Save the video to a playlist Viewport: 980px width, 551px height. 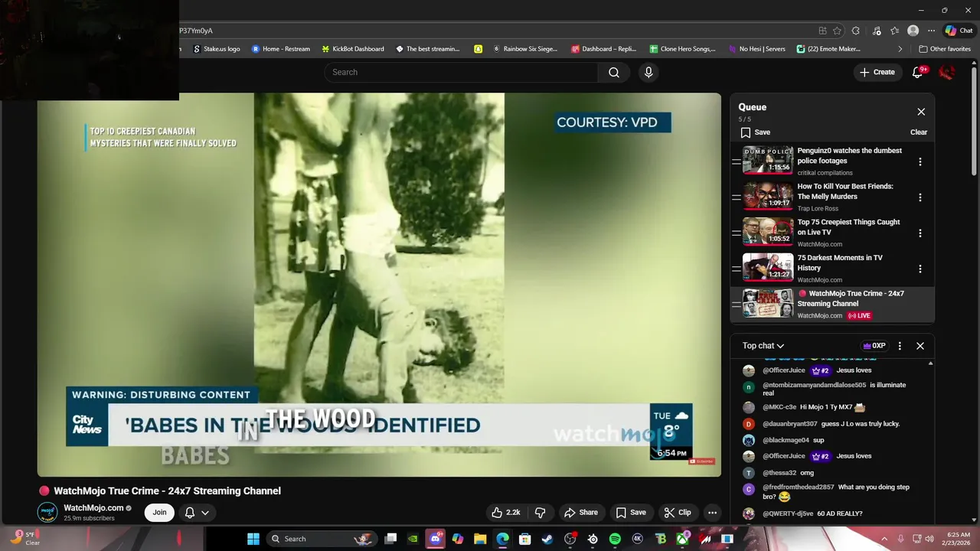632,513
